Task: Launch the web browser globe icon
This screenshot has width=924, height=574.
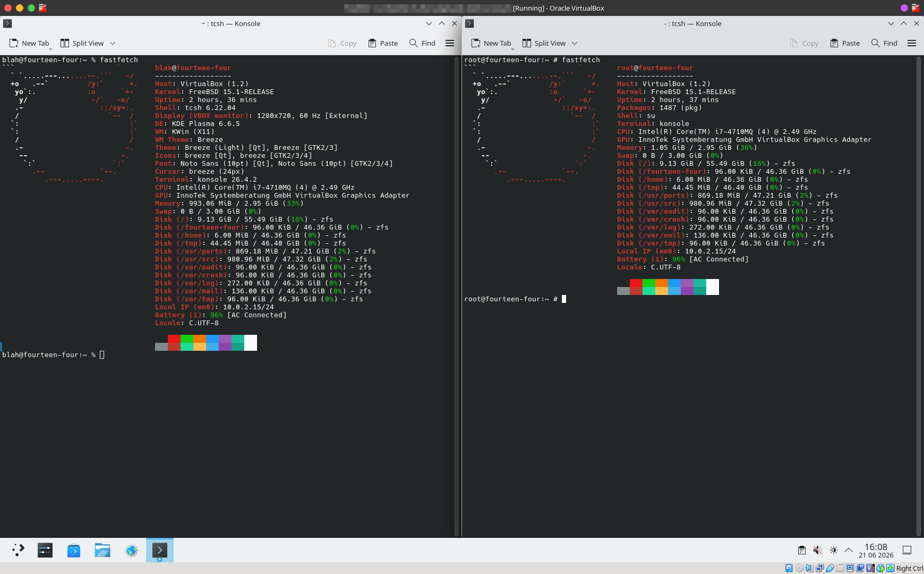Action: [x=131, y=550]
